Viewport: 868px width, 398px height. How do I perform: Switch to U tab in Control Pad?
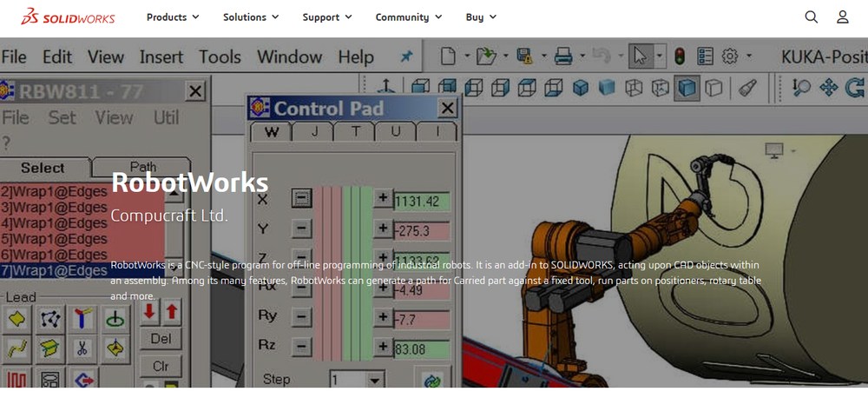tap(396, 132)
